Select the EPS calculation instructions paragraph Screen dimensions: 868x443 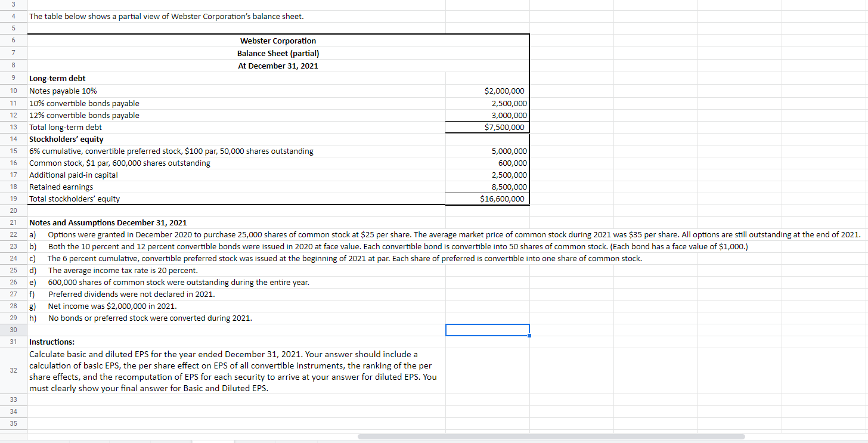[233, 371]
